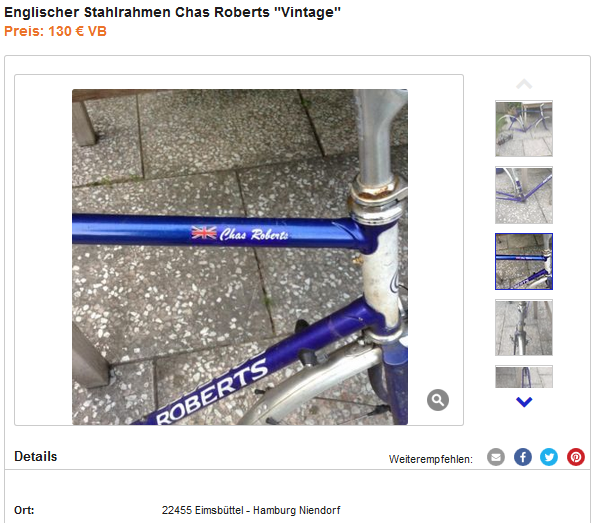
Task: Click the Details section heading
Action: [36, 457]
